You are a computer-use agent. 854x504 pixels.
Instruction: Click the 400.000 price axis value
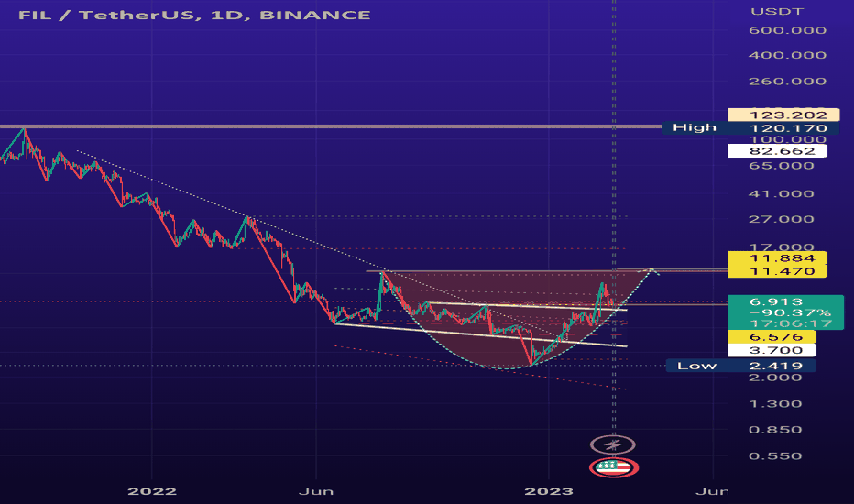tap(787, 55)
